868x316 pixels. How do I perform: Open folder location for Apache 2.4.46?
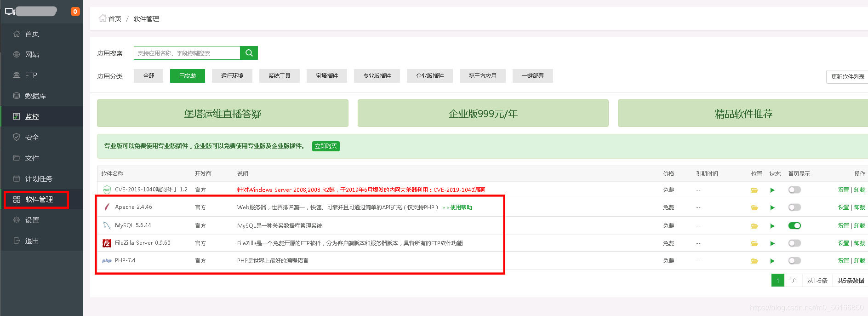(x=754, y=208)
